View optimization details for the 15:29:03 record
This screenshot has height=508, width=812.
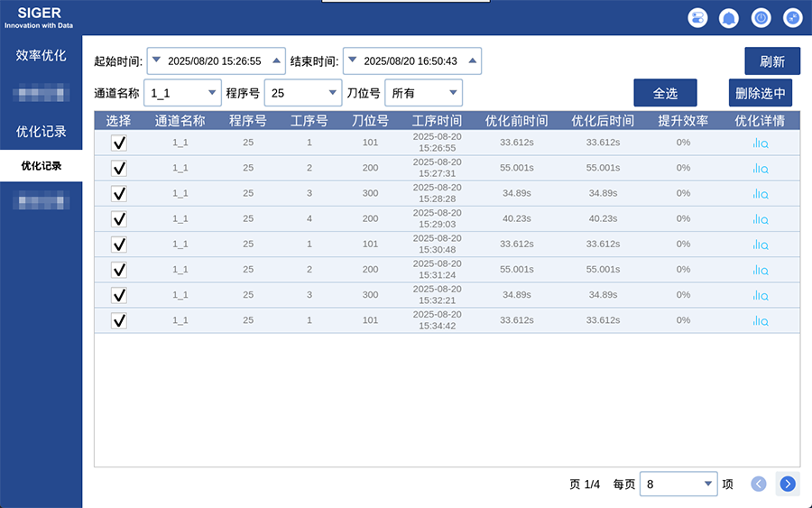tap(760, 218)
